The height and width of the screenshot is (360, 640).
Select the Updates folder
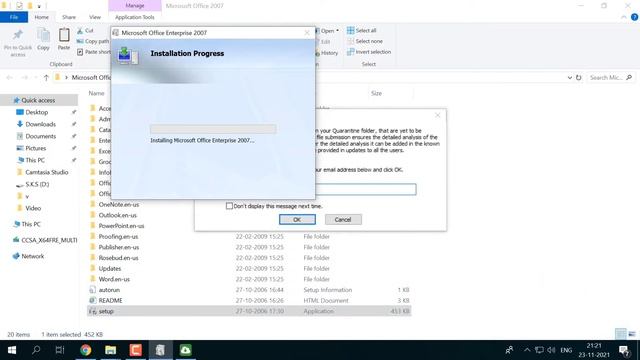(x=110, y=269)
